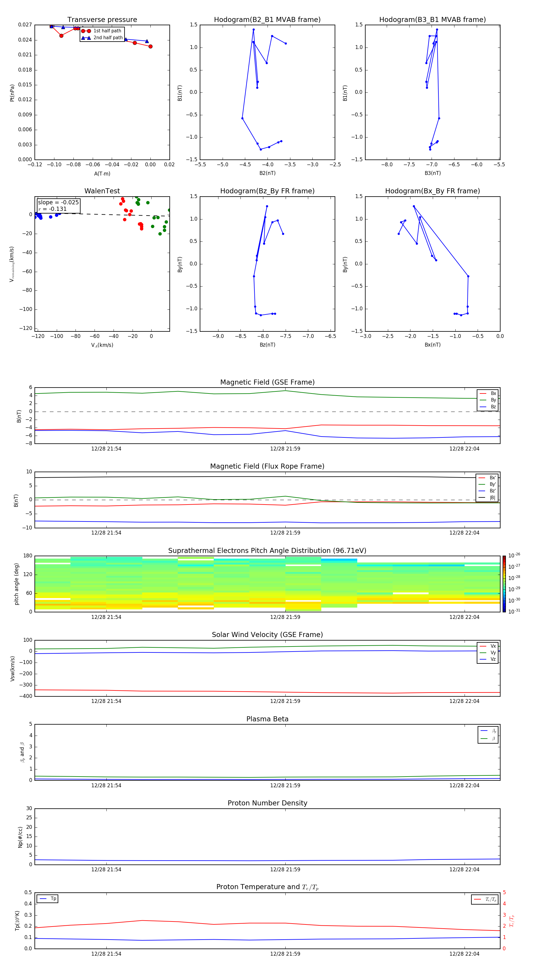Click the 'B2(nT)' x-axis label
This screenshot has width=535, height=980.
coord(267,173)
